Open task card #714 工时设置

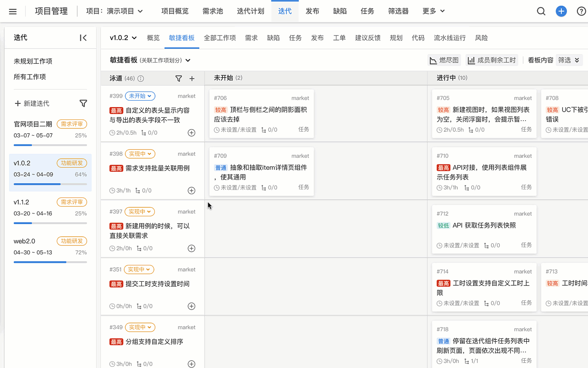coord(484,287)
